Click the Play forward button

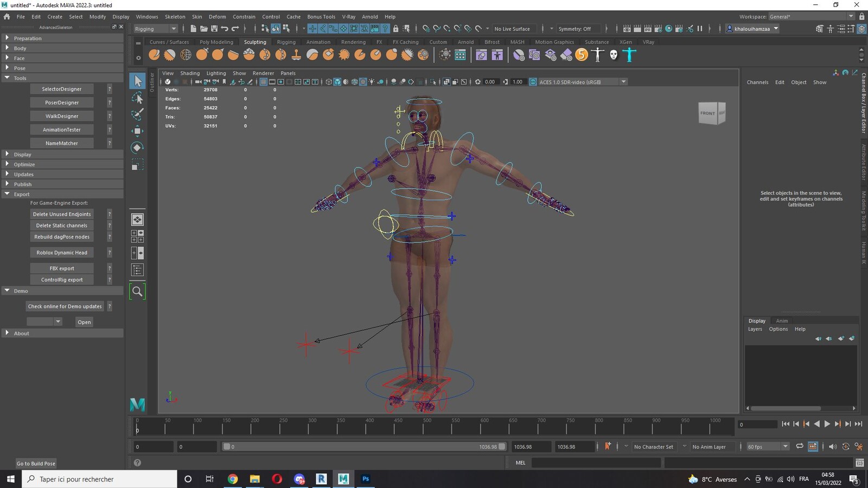tap(827, 424)
